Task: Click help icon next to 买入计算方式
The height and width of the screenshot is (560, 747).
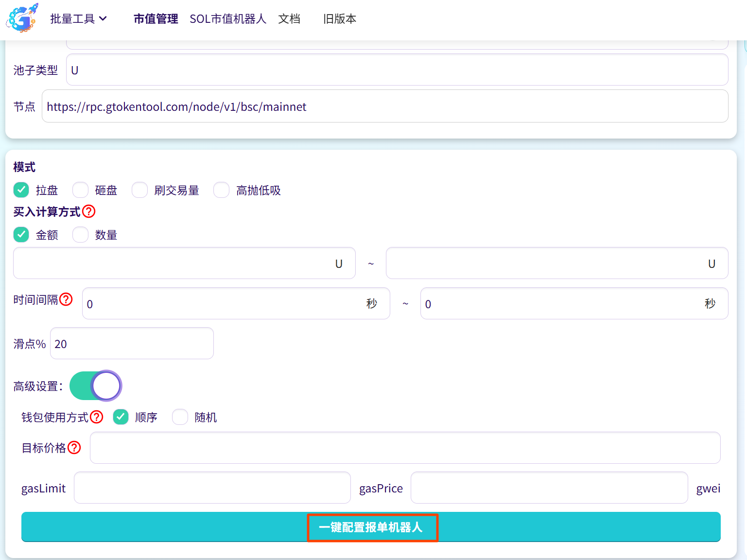Action: click(x=89, y=211)
